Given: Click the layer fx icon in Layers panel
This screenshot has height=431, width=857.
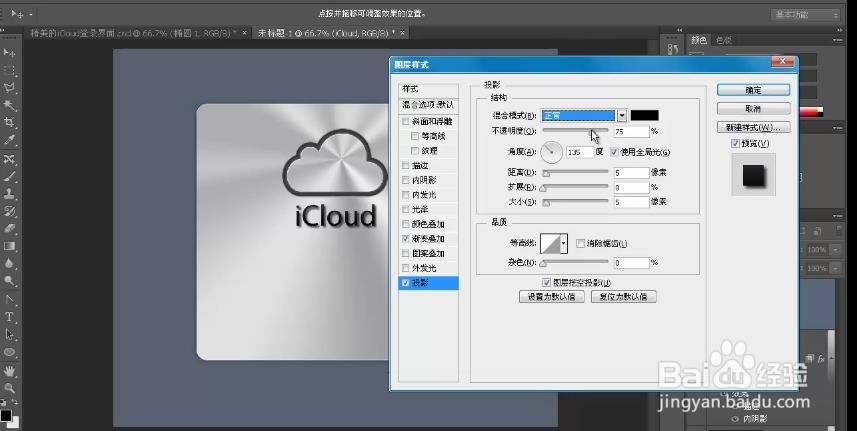Looking at the screenshot, I should 820,359.
